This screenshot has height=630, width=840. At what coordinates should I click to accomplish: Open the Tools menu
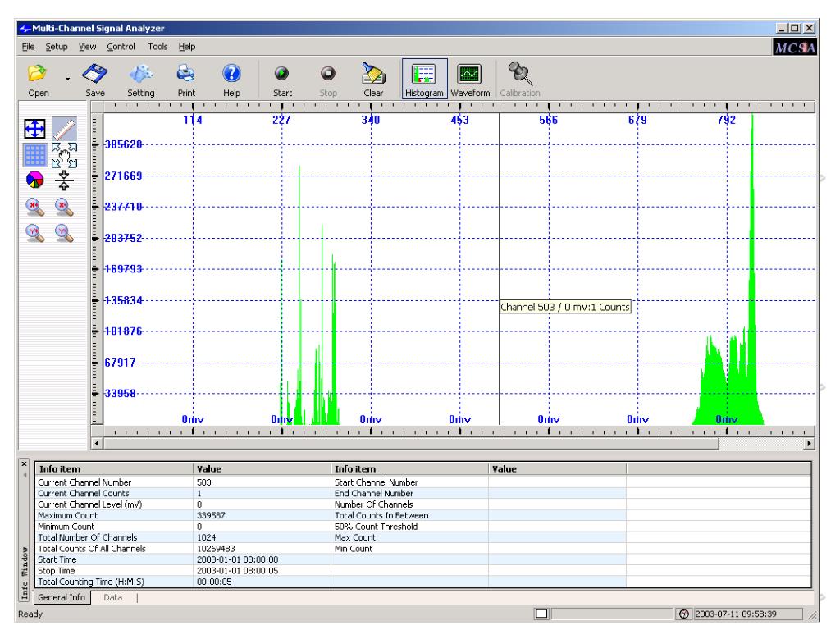coord(157,47)
